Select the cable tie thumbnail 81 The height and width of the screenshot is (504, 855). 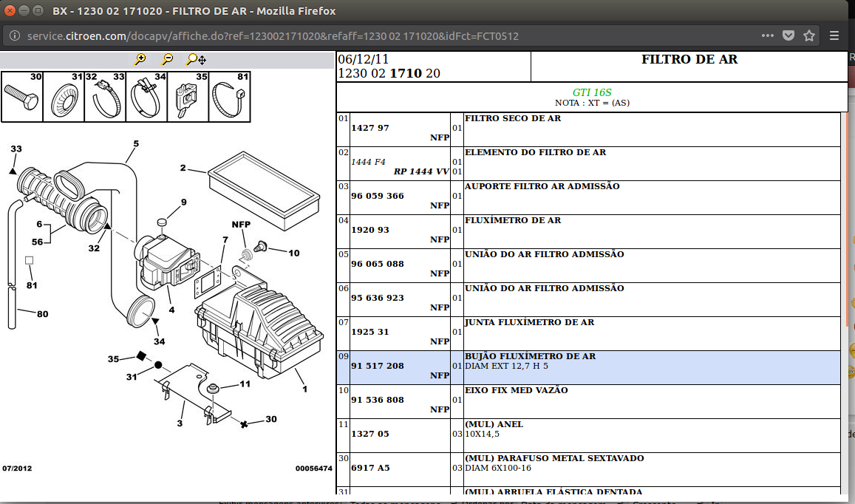pos(230,96)
